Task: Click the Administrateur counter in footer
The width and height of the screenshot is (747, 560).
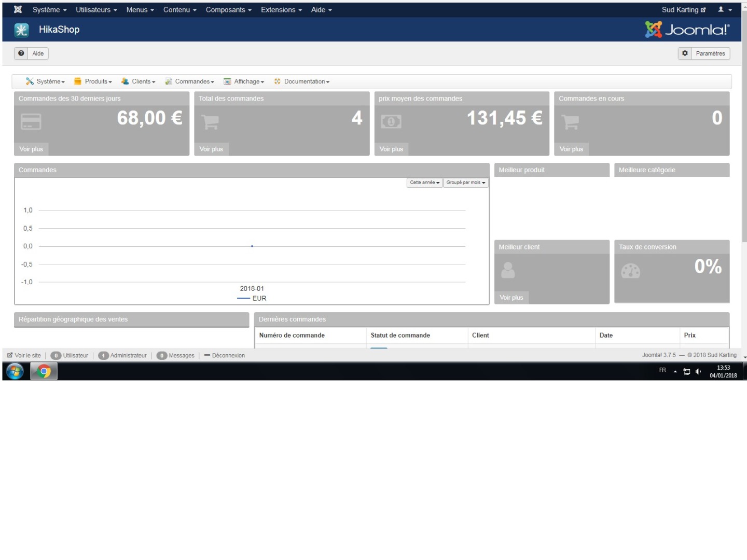Action: coord(122,356)
